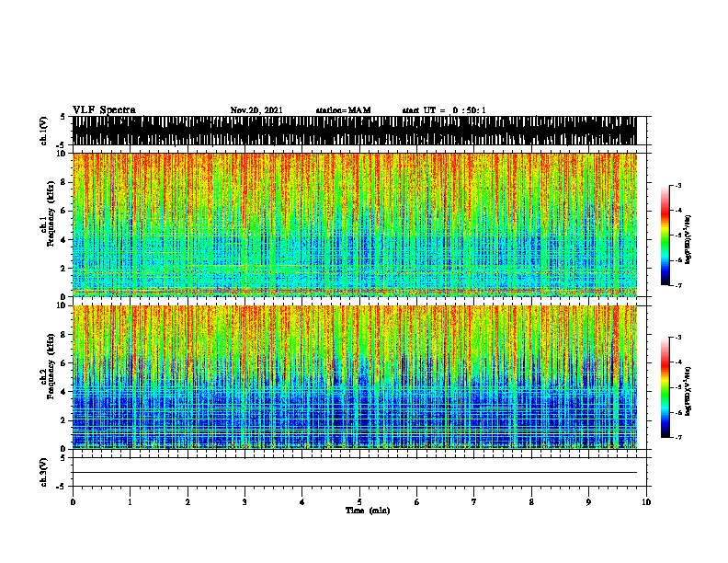Image resolution: width=728 pixels, height=563 pixels.
Task: Click the "6" kHz tick on ch.2 frequency axis
Action: (64, 363)
